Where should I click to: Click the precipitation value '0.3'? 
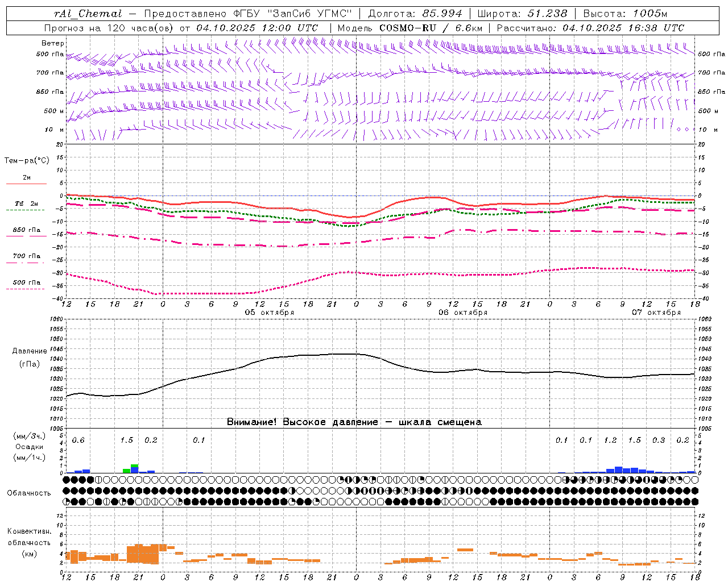tap(659, 440)
